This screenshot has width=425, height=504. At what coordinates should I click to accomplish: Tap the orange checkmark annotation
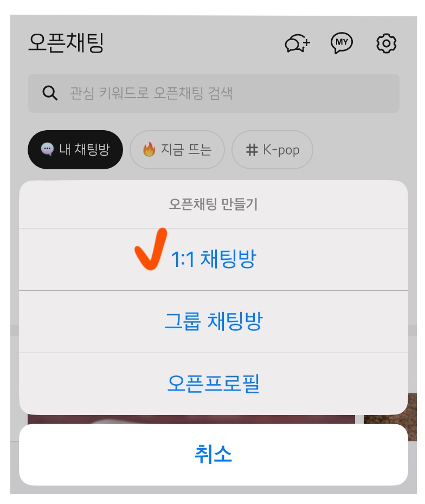(151, 250)
